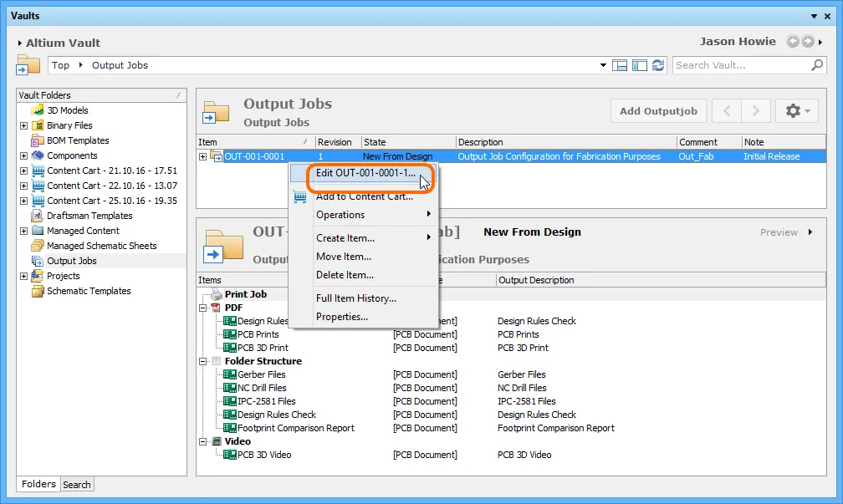Click the Gerber Files output icon
Viewport: 843px width, 504px height.
(x=229, y=374)
